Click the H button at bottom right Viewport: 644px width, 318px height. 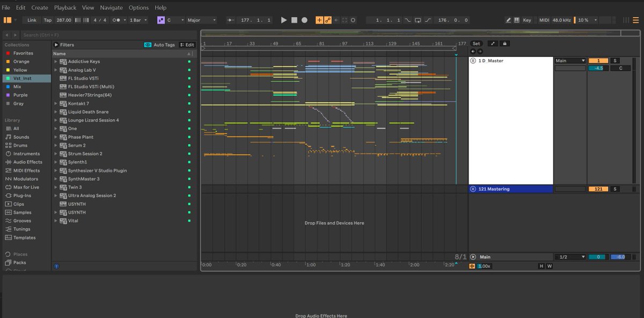pyautogui.click(x=541, y=266)
